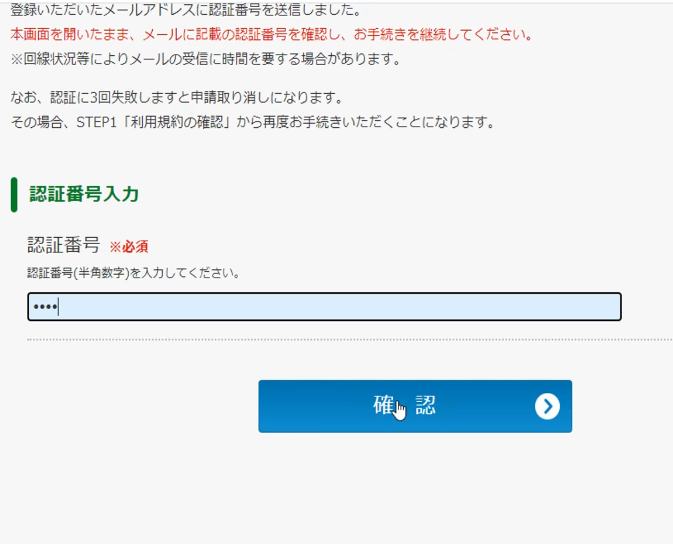Click the red ※必須 required marker
This screenshot has width=673, height=544.
(x=129, y=247)
